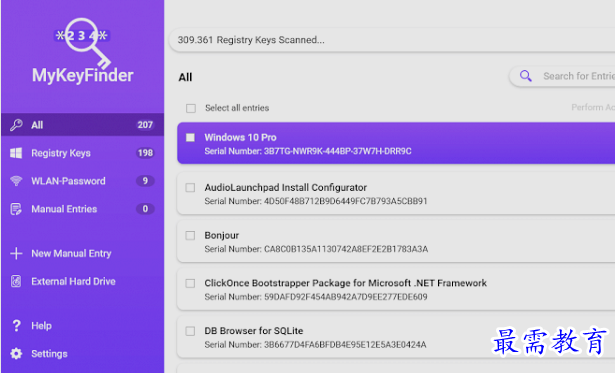Click the Search for Entries field
615x373 pixels.
(562, 76)
